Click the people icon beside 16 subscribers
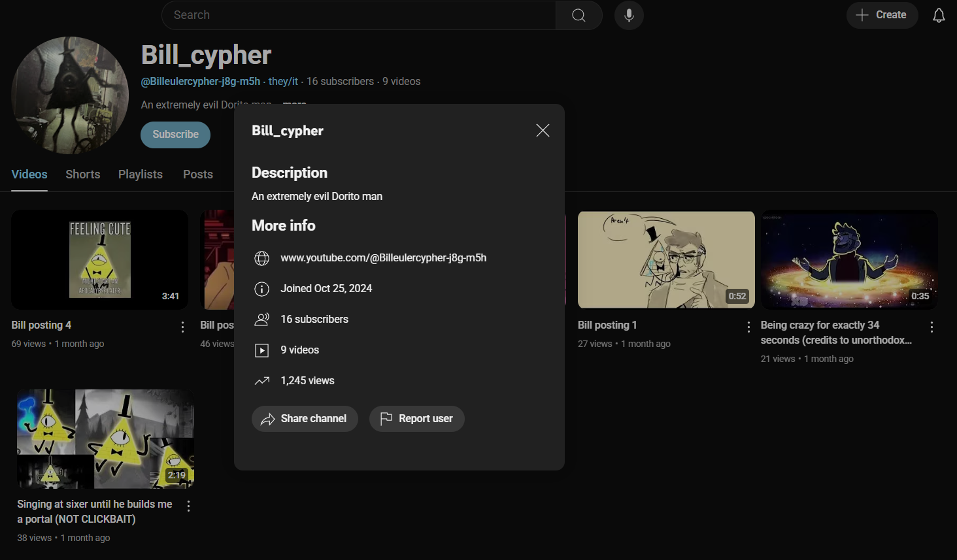This screenshot has width=957, height=560. tap(261, 320)
